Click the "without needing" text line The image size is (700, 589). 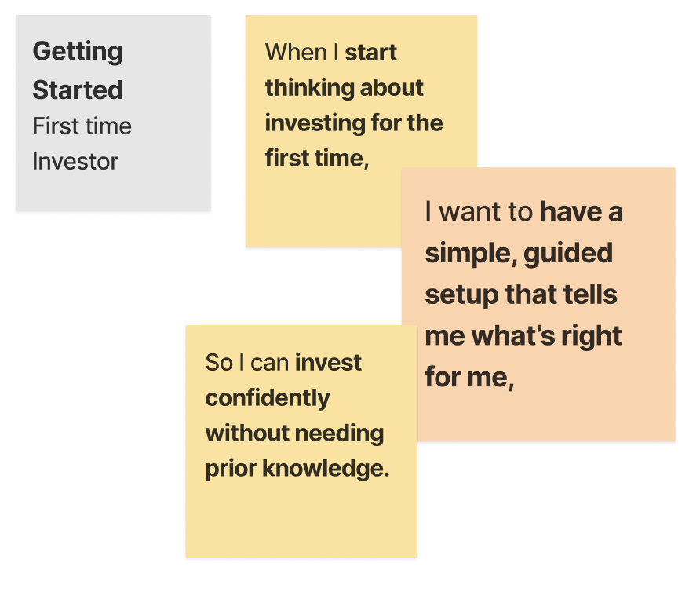click(x=294, y=433)
